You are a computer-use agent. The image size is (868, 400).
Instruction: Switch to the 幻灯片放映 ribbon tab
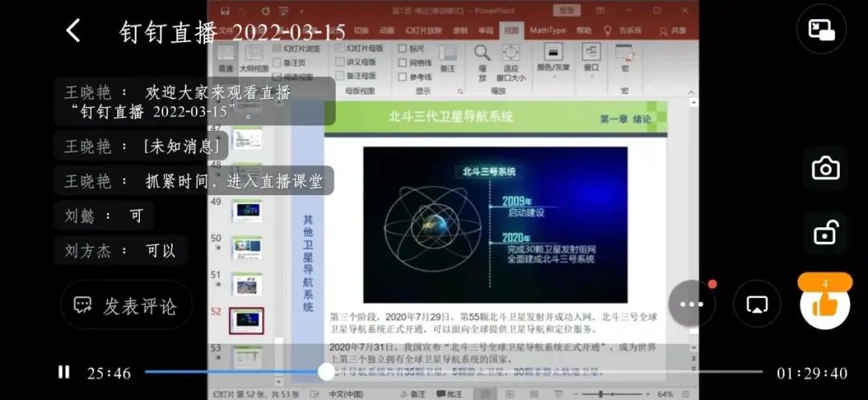point(423,31)
